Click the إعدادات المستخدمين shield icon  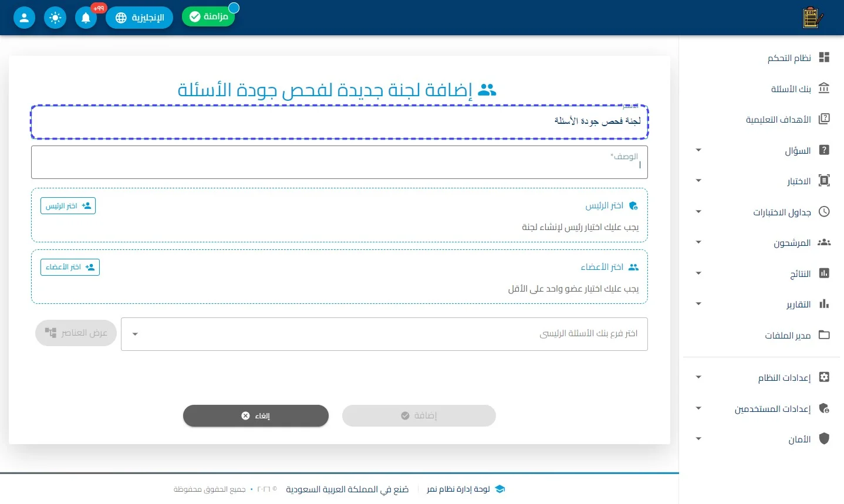pyautogui.click(x=824, y=408)
